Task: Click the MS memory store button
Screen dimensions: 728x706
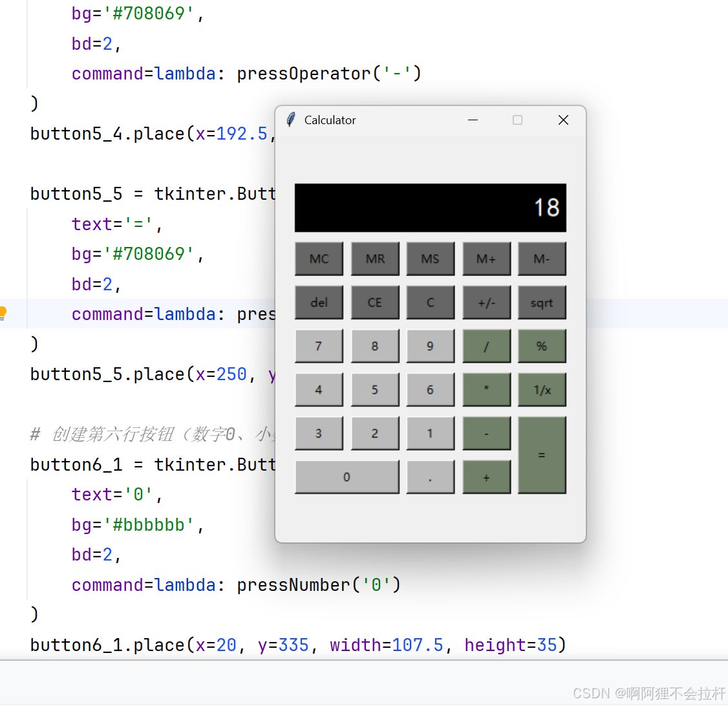Action: (431, 259)
